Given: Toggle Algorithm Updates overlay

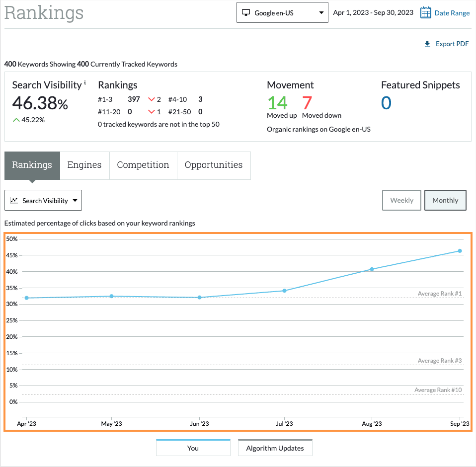Looking at the screenshot, I should tap(275, 448).
